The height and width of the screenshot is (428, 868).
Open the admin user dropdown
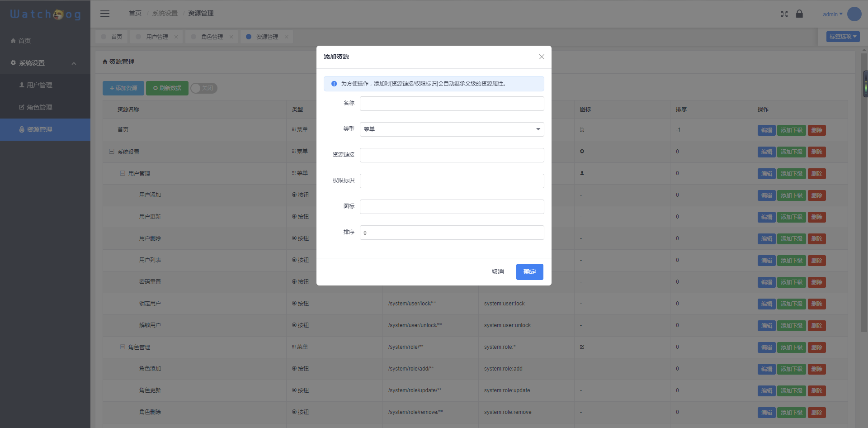click(833, 14)
